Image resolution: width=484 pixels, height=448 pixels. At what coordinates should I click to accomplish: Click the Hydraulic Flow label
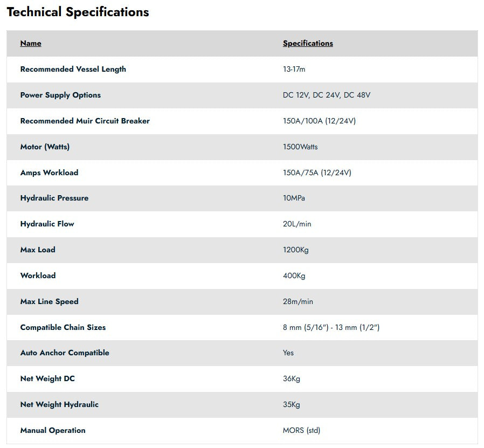pos(47,224)
